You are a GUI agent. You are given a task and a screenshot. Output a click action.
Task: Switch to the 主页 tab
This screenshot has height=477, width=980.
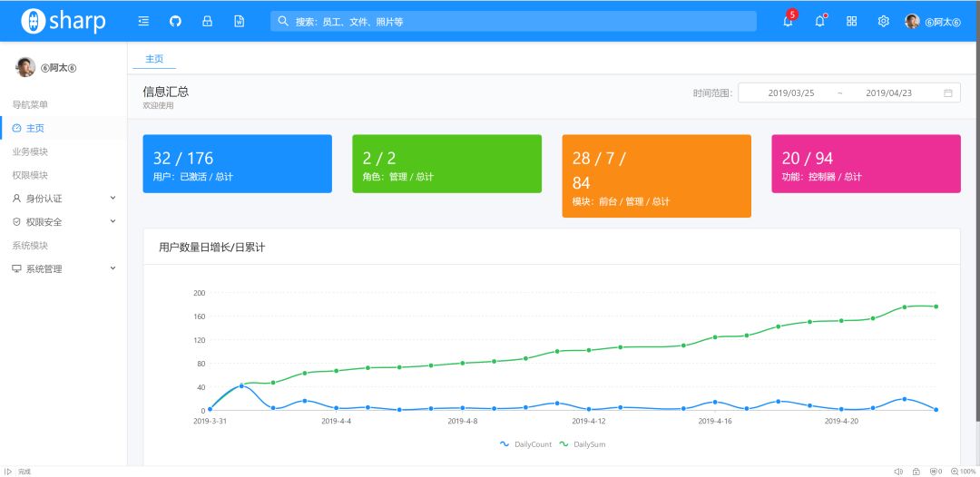(154, 58)
